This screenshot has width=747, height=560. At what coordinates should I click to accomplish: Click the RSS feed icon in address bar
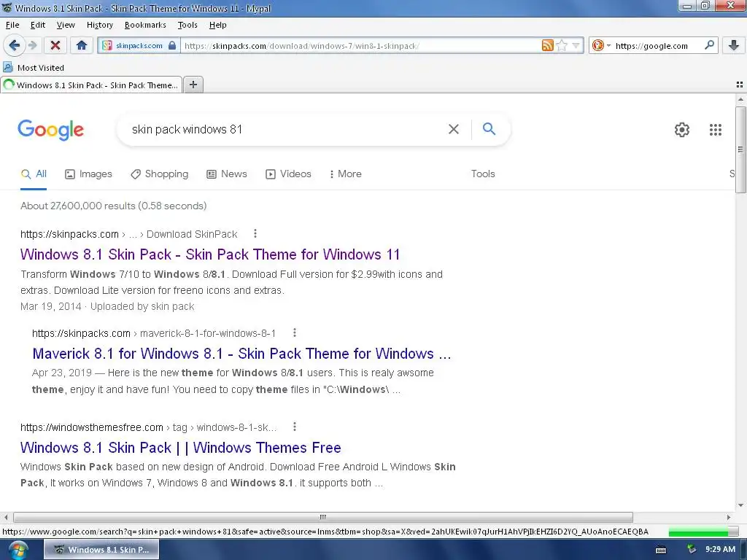(x=547, y=46)
